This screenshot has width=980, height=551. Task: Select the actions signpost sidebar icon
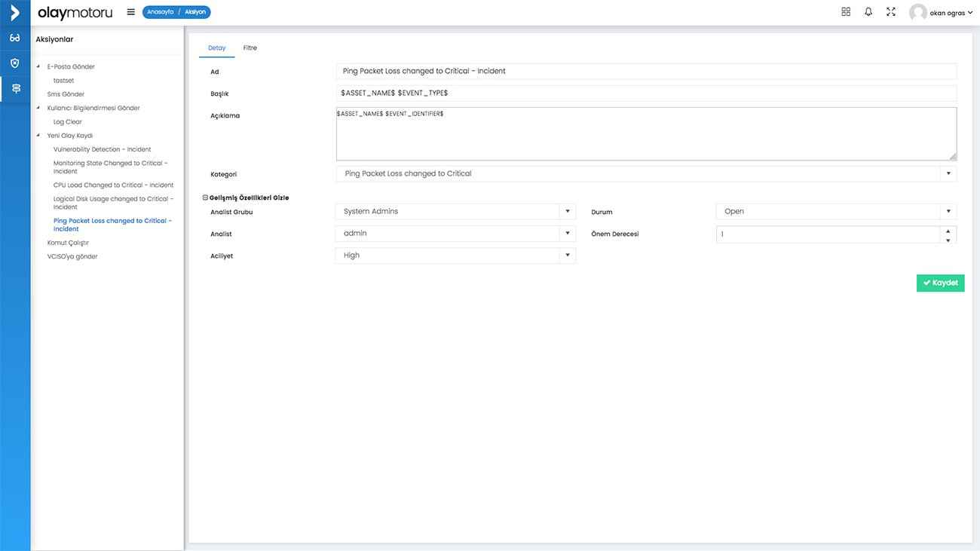(x=15, y=89)
